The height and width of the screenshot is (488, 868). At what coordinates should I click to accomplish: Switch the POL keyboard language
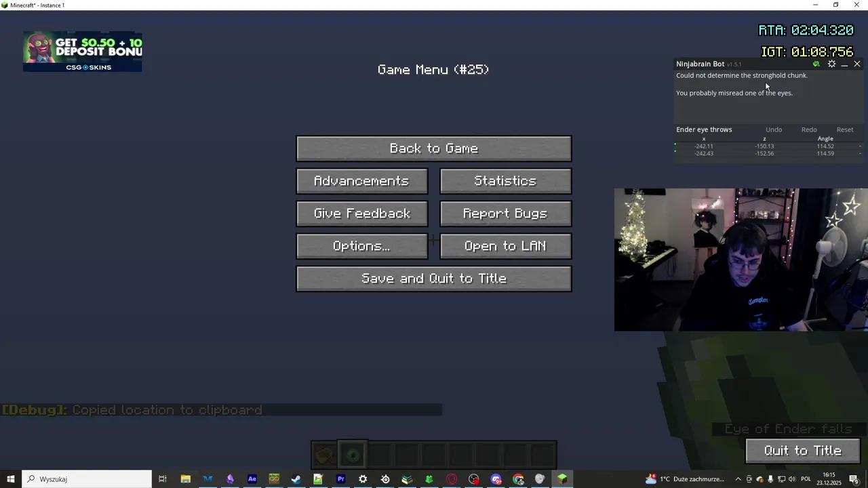pyautogui.click(x=806, y=479)
